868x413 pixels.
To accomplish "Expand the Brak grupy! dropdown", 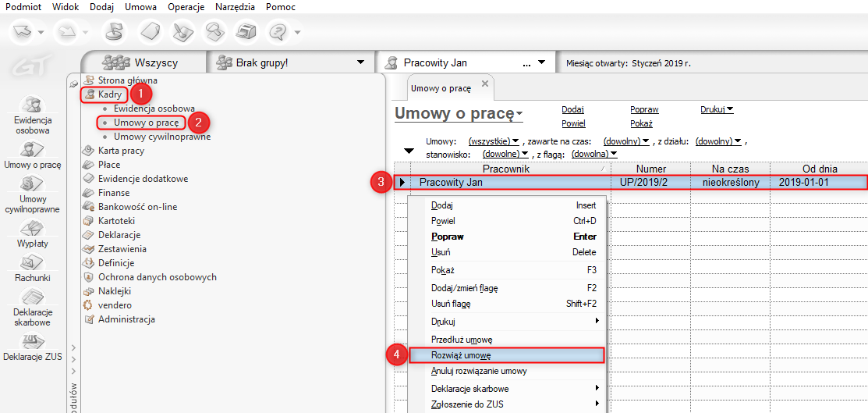I will point(360,62).
